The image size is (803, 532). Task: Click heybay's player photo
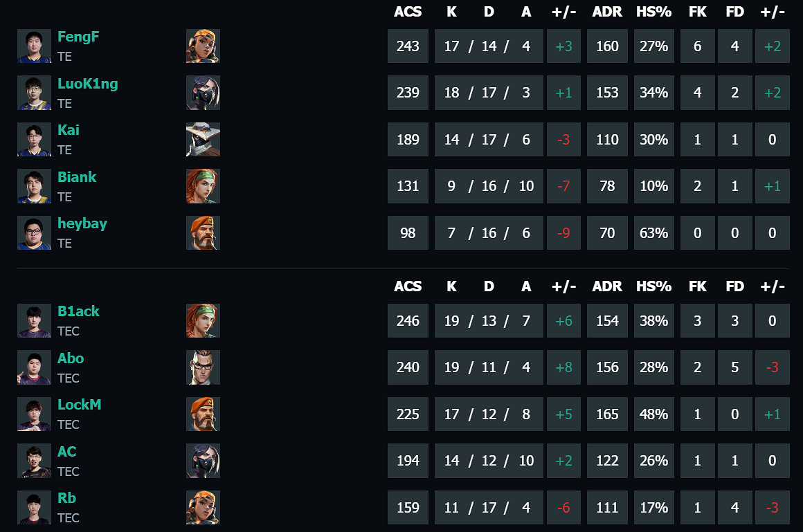(x=34, y=233)
